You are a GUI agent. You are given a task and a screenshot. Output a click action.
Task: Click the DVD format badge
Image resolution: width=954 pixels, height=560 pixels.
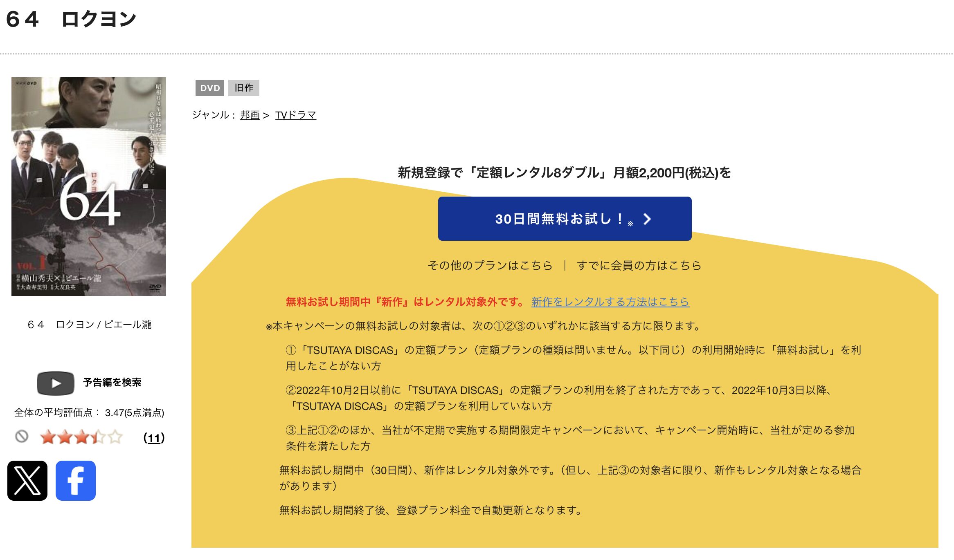[x=210, y=88]
